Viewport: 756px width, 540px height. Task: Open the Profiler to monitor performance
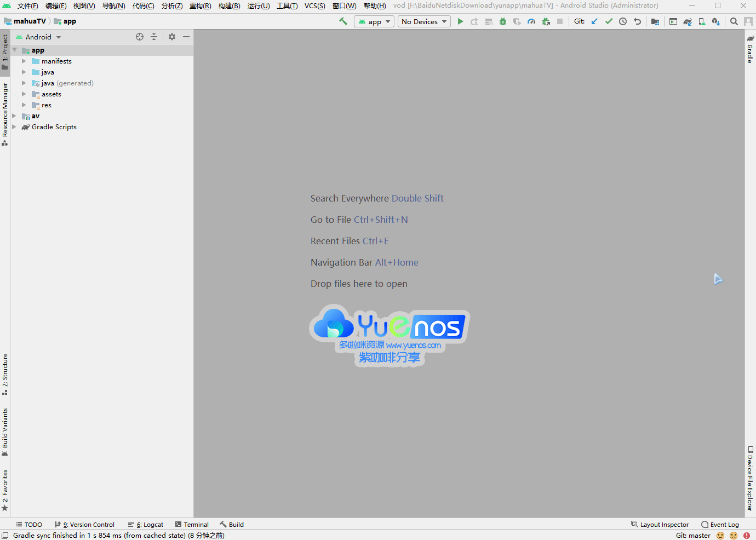click(531, 21)
